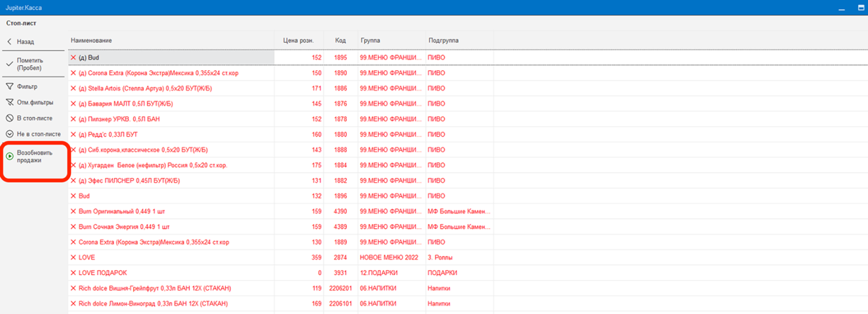
Task: Click the red X icon in the (д) Сиб.корона row
Action: tap(74, 150)
